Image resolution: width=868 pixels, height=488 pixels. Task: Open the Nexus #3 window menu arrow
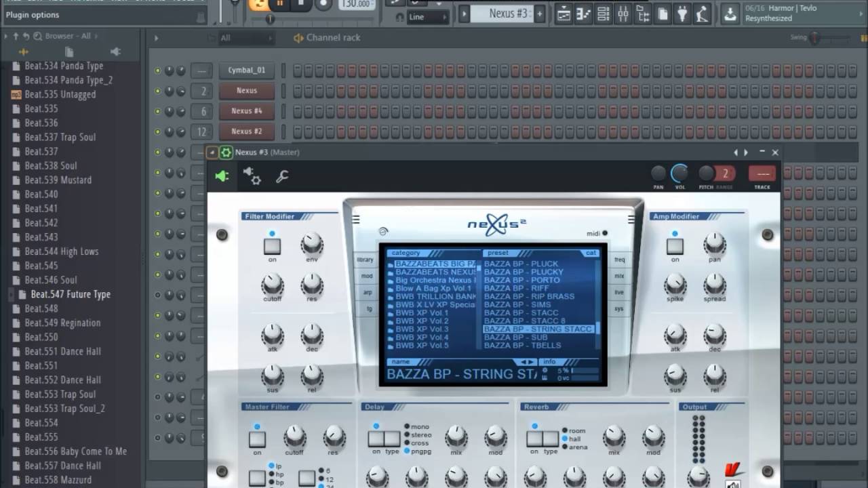click(x=212, y=152)
